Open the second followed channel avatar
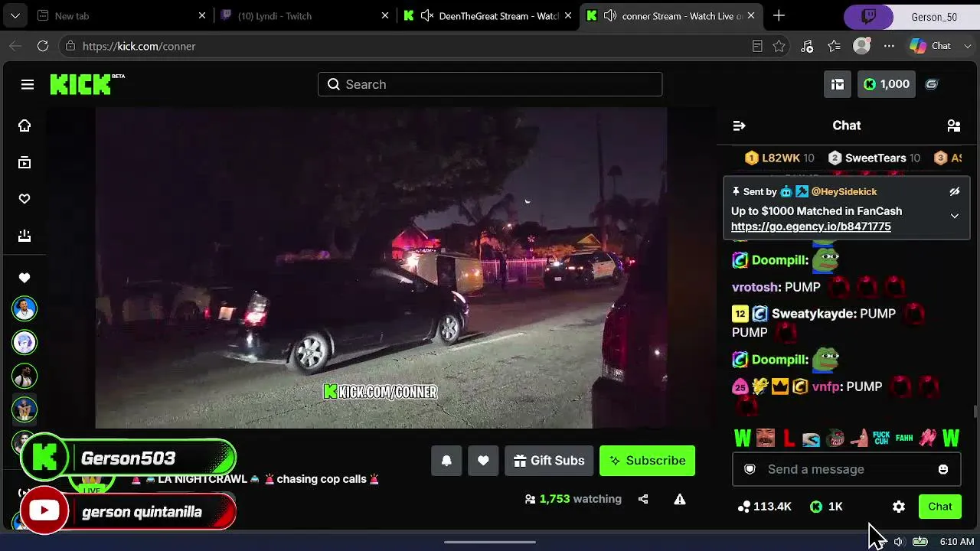This screenshot has width=980, height=551. 24,343
